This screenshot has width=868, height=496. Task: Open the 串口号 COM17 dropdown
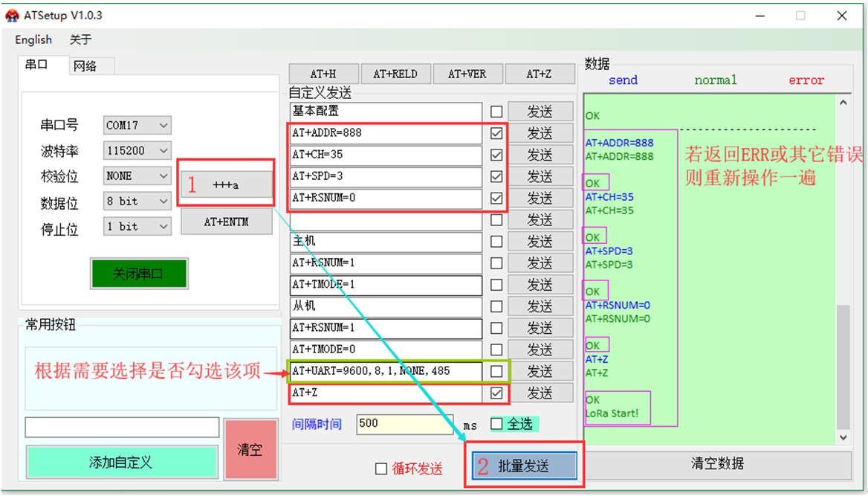pyautogui.click(x=137, y=126)
